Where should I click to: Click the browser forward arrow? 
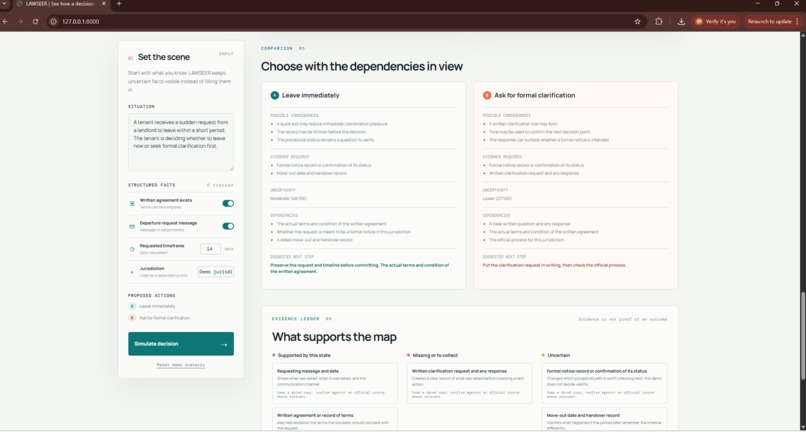pyautogui.click(x=20, y=22)
